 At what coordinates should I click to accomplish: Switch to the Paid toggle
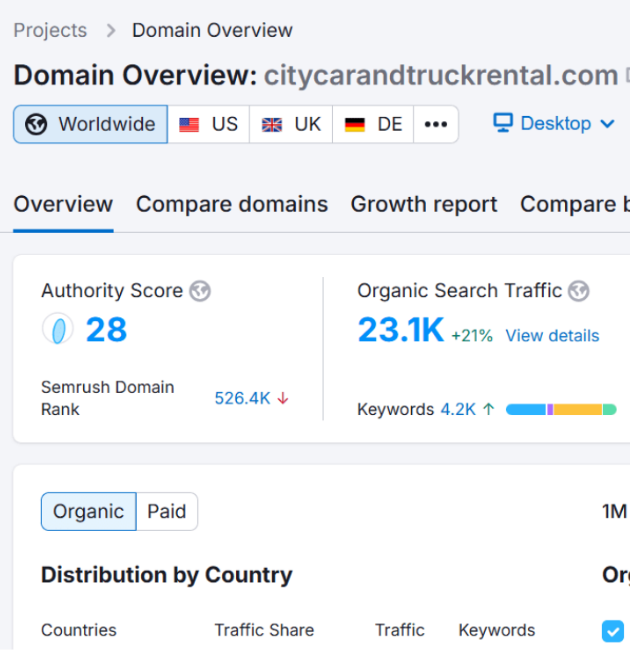tap(167, 512)
